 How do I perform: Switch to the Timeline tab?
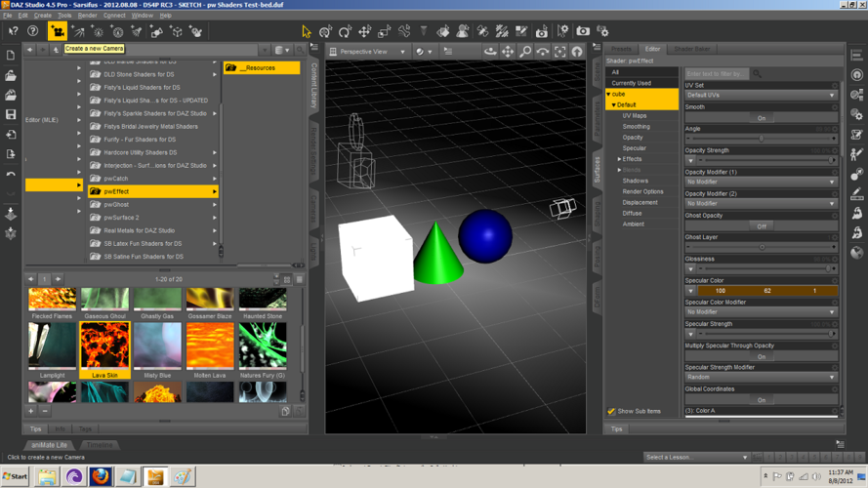click(x=100, y=445)
